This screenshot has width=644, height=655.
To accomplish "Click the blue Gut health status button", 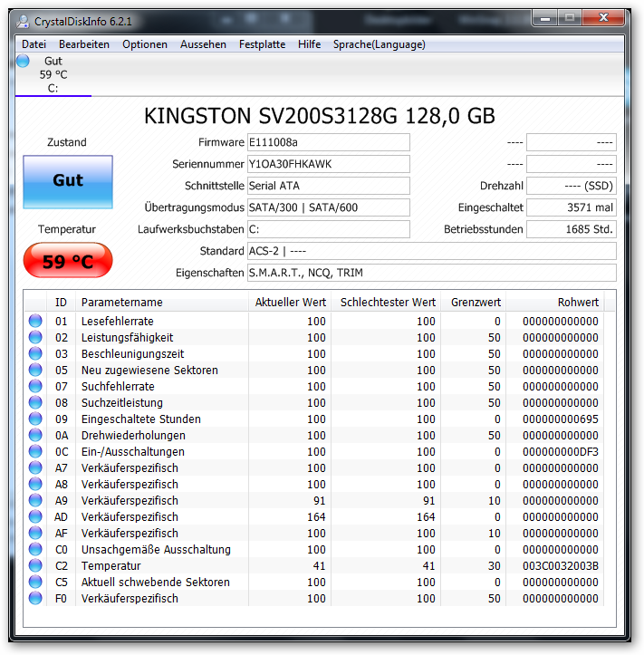I will [68, 182].
